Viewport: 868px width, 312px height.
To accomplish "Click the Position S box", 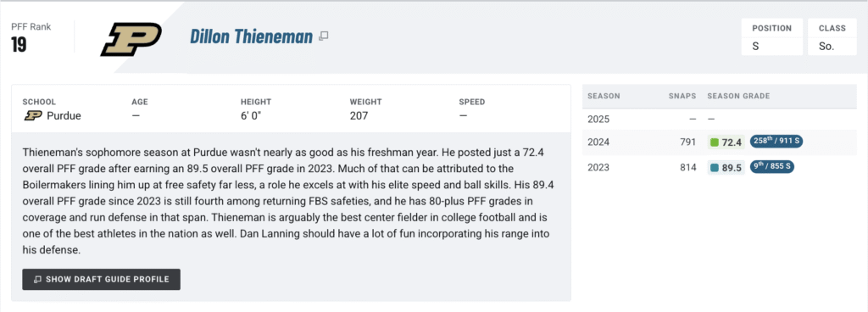I will click(x=771, y=37).
